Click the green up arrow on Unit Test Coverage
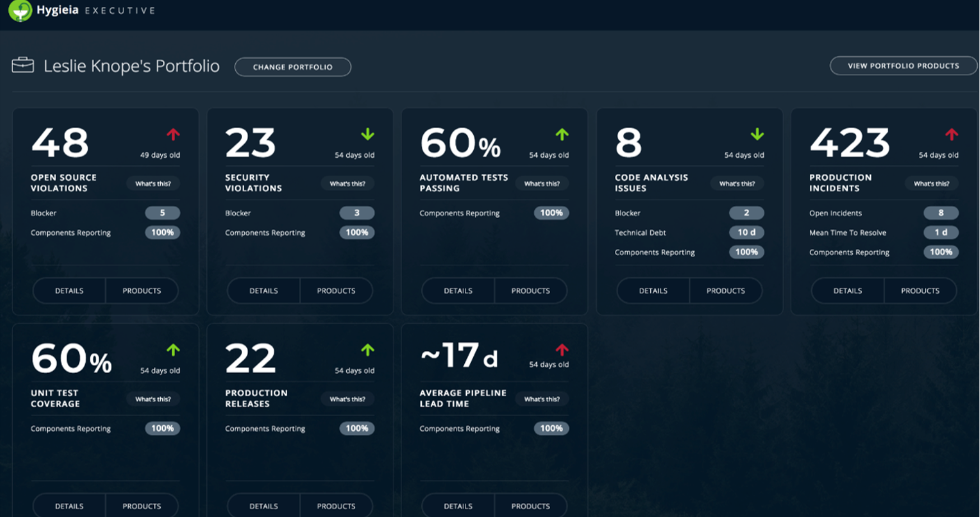The width and height of the screenshot is (980, 517). [174, 350]
